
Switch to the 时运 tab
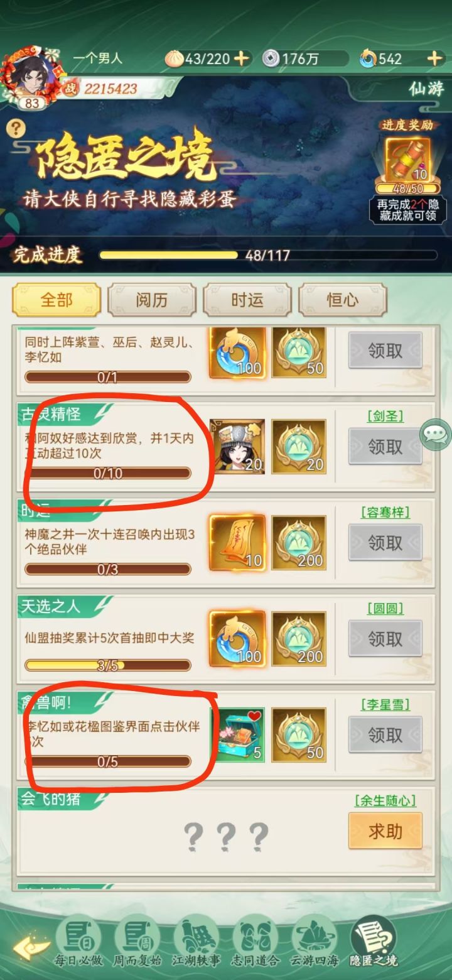pyautogui.click(x=247, y=300)
